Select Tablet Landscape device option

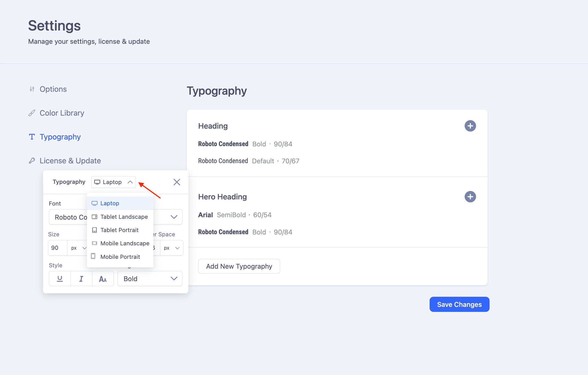[124, 217]
